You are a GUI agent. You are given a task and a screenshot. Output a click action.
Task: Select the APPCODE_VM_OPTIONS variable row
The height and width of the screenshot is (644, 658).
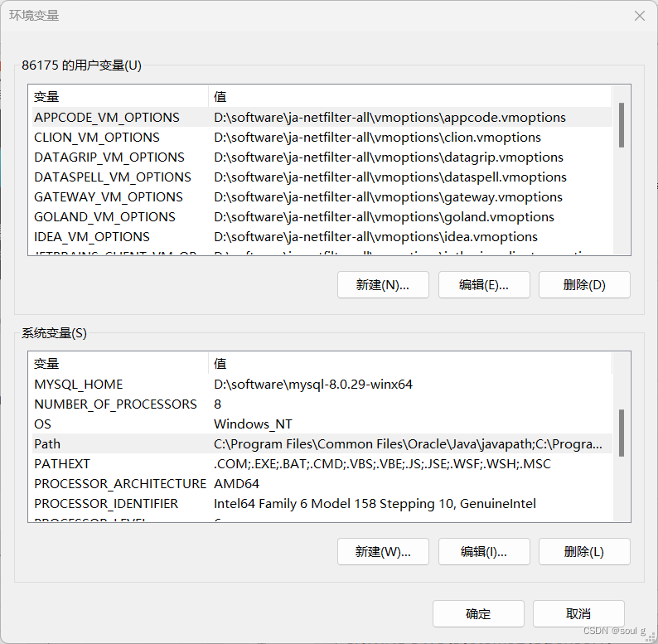(x=322, y=118)
